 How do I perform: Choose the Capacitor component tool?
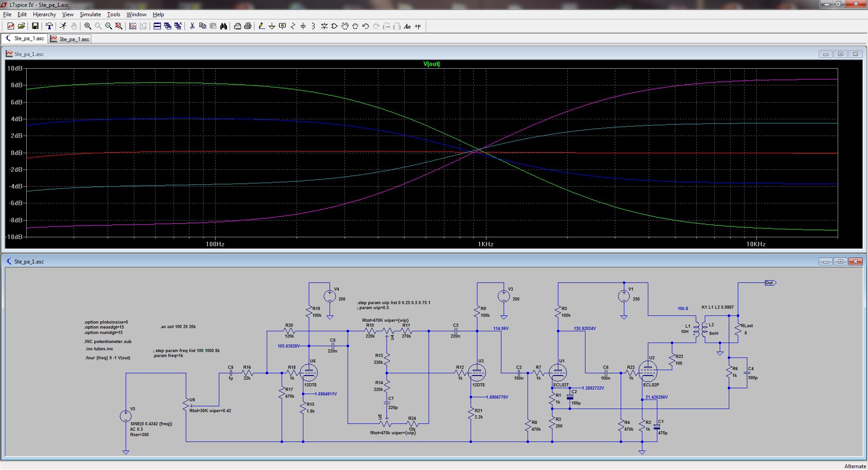303,26
